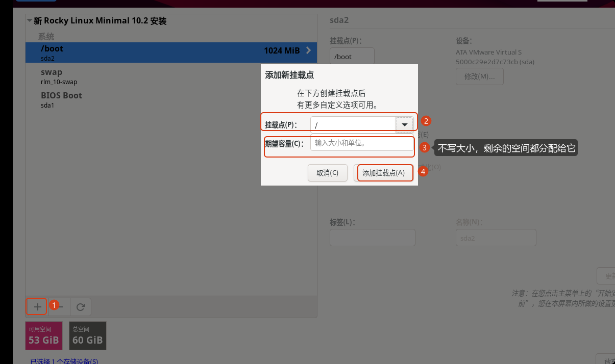Open the 挂载点 dropdown arrow in the dialog
Image resolution: width=615 pixels, height=364 pixels.
(405, 124)
